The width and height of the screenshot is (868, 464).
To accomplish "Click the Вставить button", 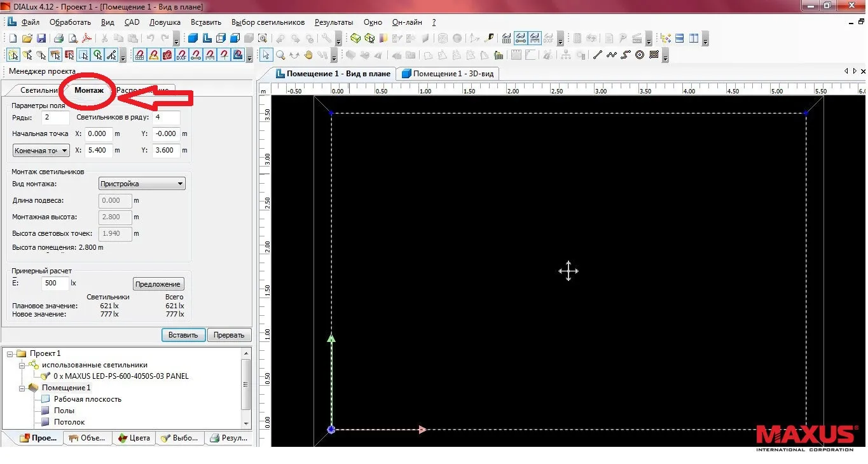I will [x=183, y=335].
